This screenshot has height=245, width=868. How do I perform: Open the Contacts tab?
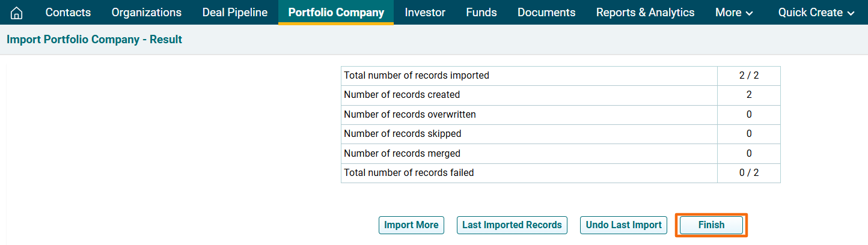pos(68,13)
